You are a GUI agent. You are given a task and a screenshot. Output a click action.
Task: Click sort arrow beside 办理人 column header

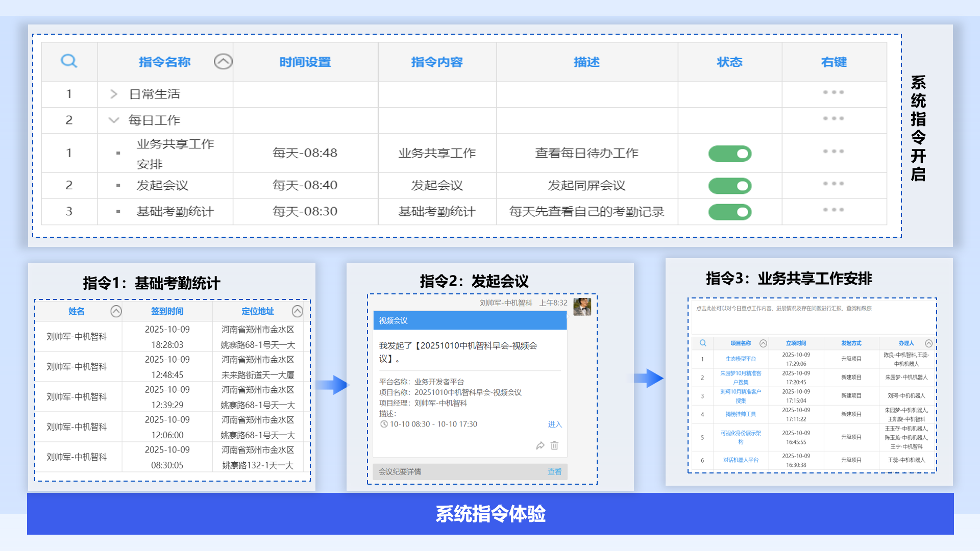pos(929,343)
